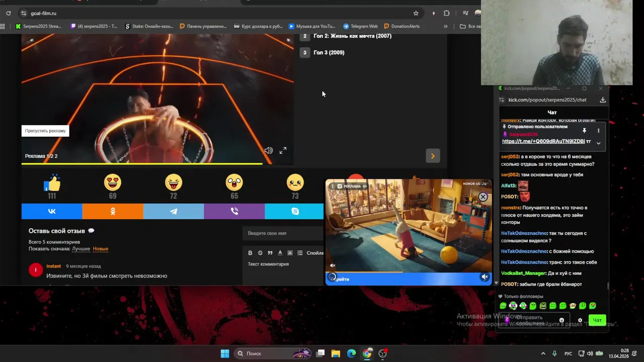Click the green Чат send button
The image size is (644, 362).
coord(597,320)
